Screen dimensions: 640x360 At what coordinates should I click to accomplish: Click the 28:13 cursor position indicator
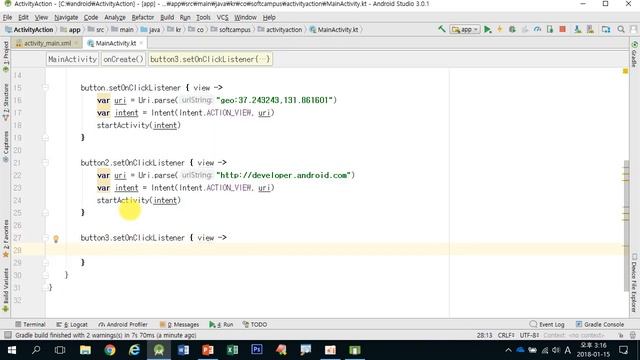tap(484, 335)
